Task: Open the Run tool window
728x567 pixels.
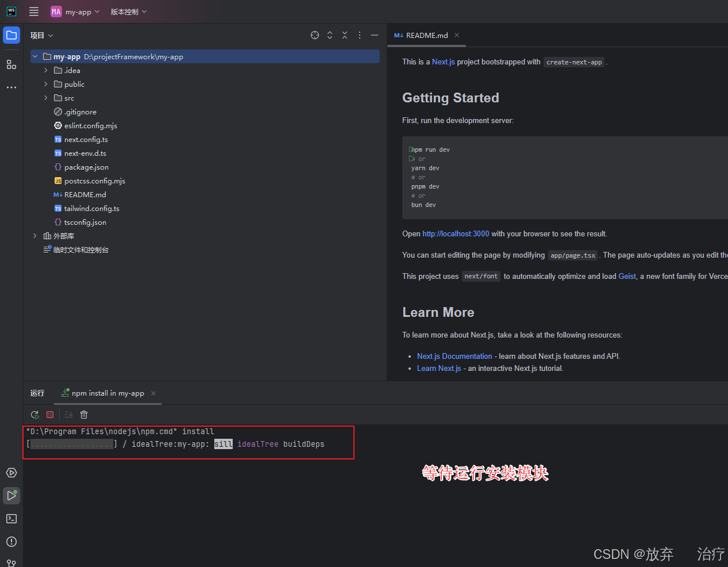Action: 11,496
